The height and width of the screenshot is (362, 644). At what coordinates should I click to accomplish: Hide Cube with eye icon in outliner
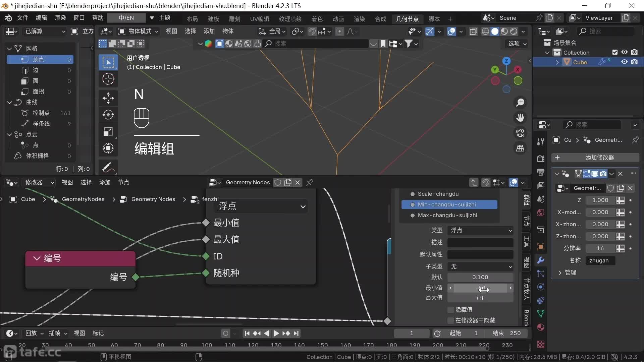click(624, 62)
